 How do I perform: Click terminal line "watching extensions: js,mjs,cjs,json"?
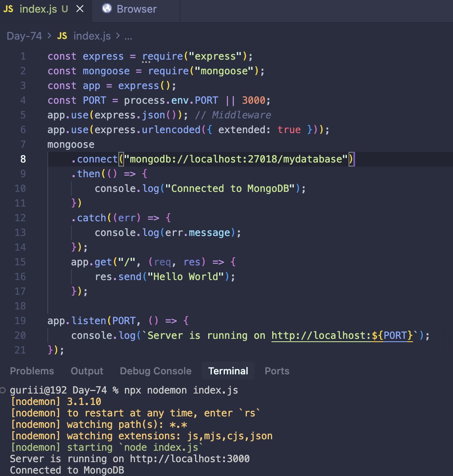(x=141, y=436)
